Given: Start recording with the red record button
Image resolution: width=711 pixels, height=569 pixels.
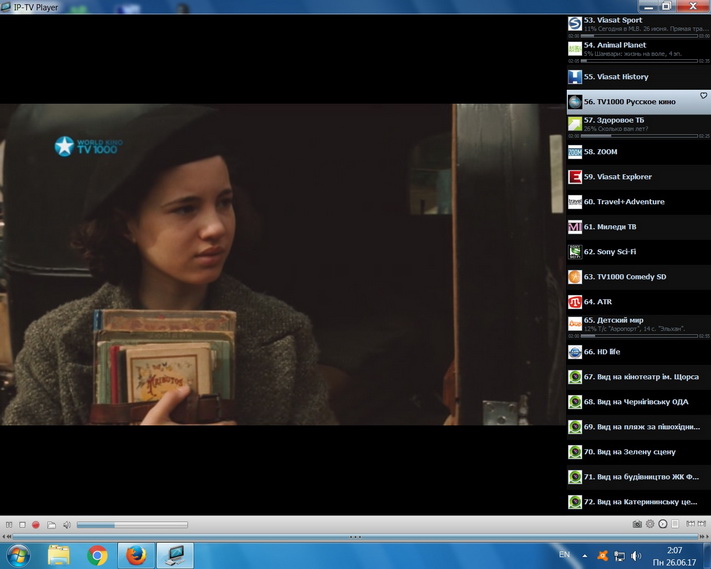Looking at the screenshot, I should (x=36, y=525).
